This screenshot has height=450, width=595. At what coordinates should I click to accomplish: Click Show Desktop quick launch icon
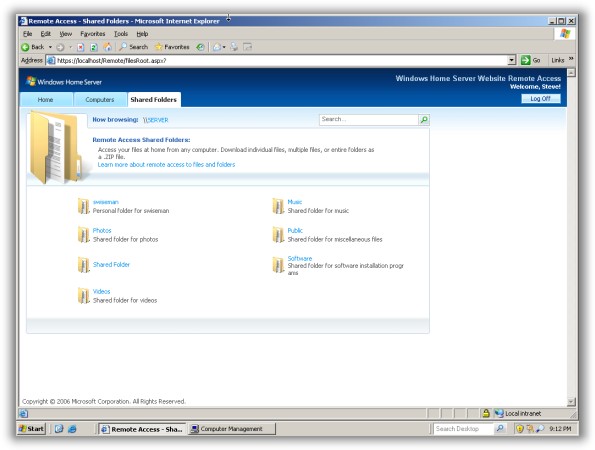click(59, 429)
